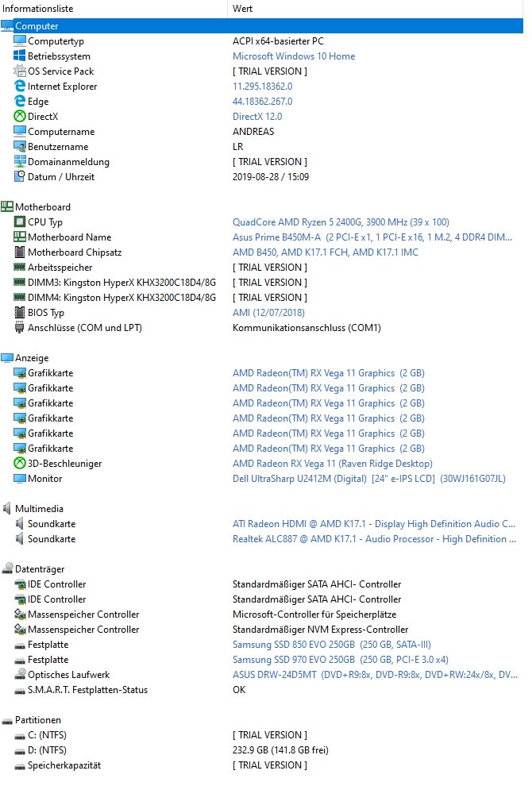Open the Microsoft Windows 10 Home link
The height and width of the screenshot is (786, 532).
(x=294, y=56)
